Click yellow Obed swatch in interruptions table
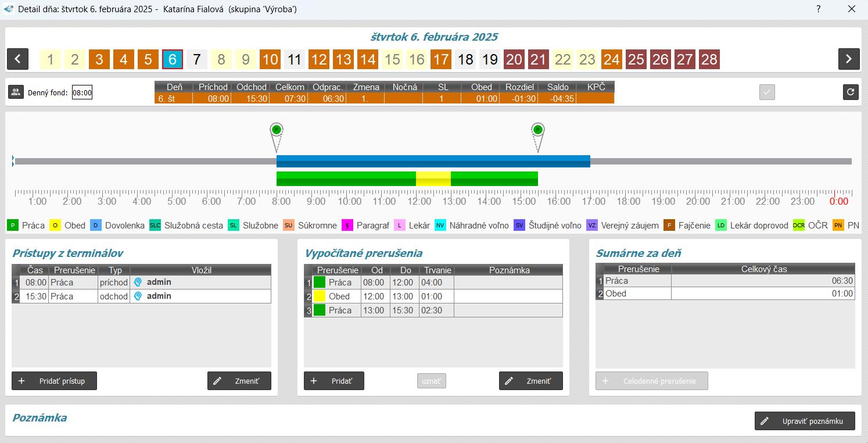The image size is (868, 443). [x=320, y=296]
